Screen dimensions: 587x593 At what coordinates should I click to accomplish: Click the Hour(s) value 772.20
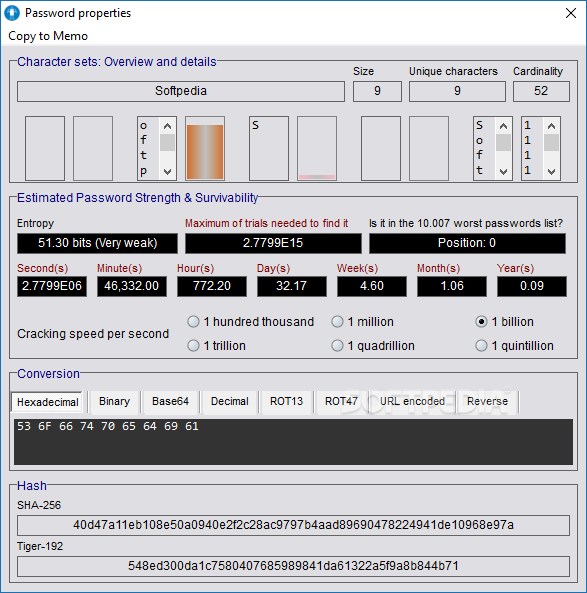pyautogui.click(x=212, y=286)
